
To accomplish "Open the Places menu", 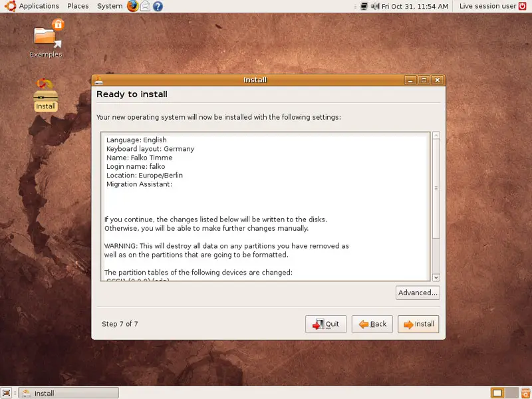I will 78,6.
